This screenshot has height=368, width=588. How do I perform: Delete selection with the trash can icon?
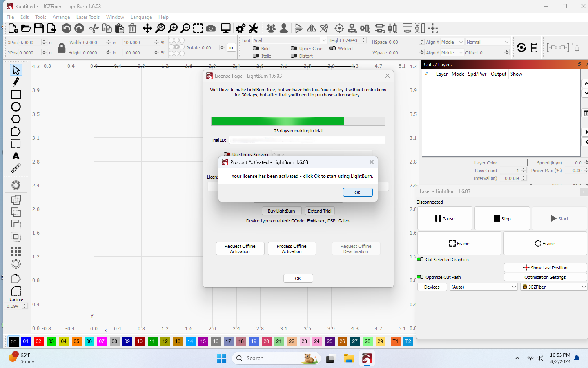point(132,28)
